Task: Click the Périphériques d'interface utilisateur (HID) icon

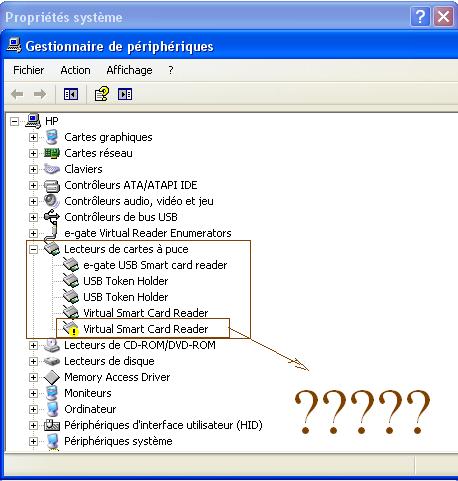Action: [52, 425]
